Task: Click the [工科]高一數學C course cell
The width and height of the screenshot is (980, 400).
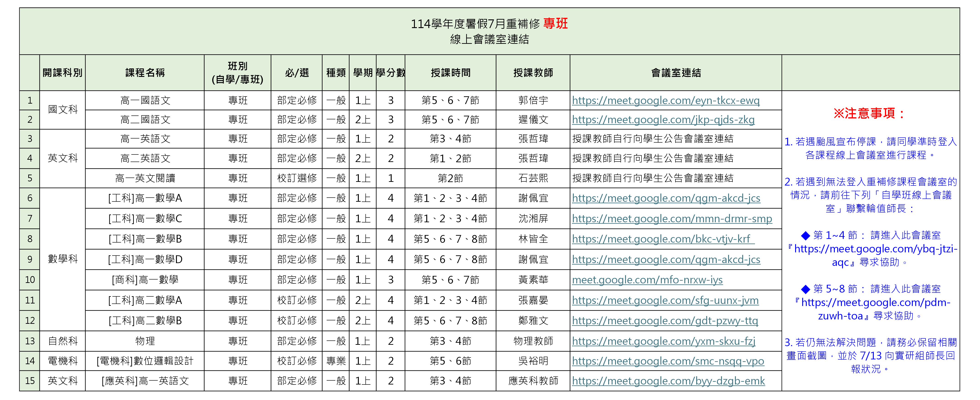Action: tap(145, 219)
